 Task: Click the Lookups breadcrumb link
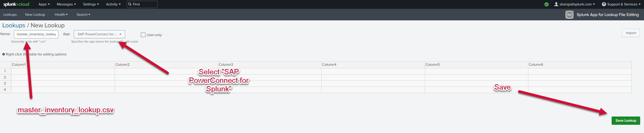tap(14, 26)
